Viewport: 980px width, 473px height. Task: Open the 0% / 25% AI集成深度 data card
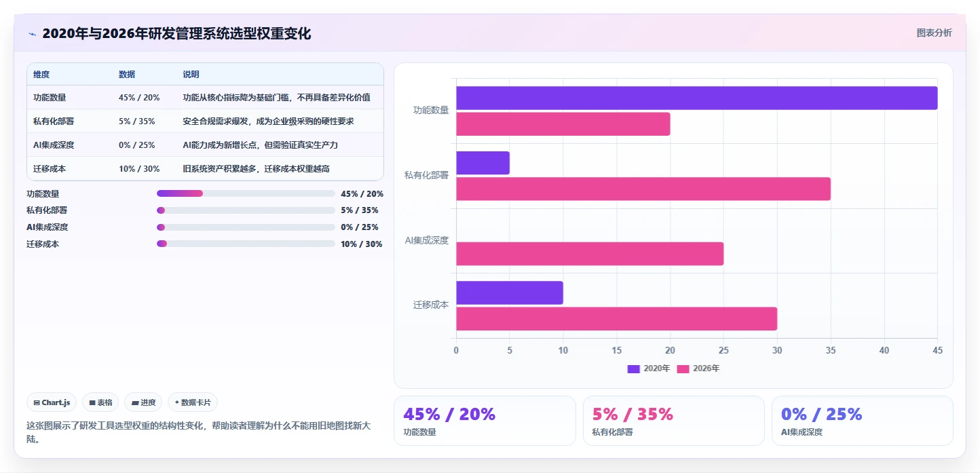coord(862,421)
